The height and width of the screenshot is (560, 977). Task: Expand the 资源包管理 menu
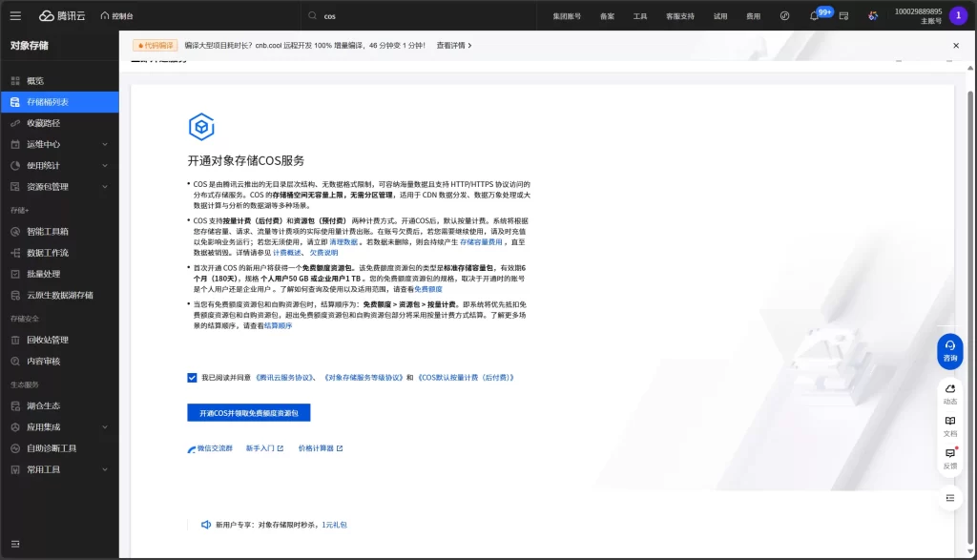tap(50, 187)
